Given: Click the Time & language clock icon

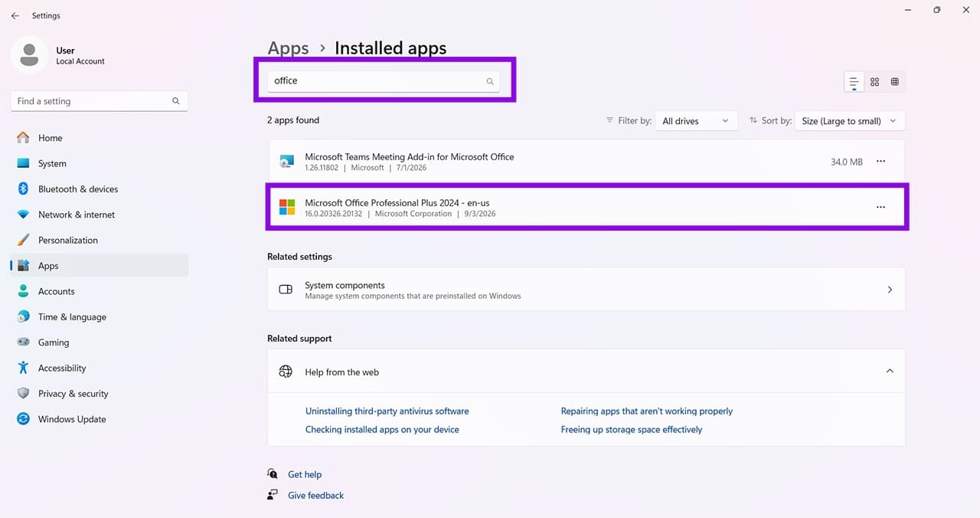Looking at the screenshot, I should pos(23,316).
